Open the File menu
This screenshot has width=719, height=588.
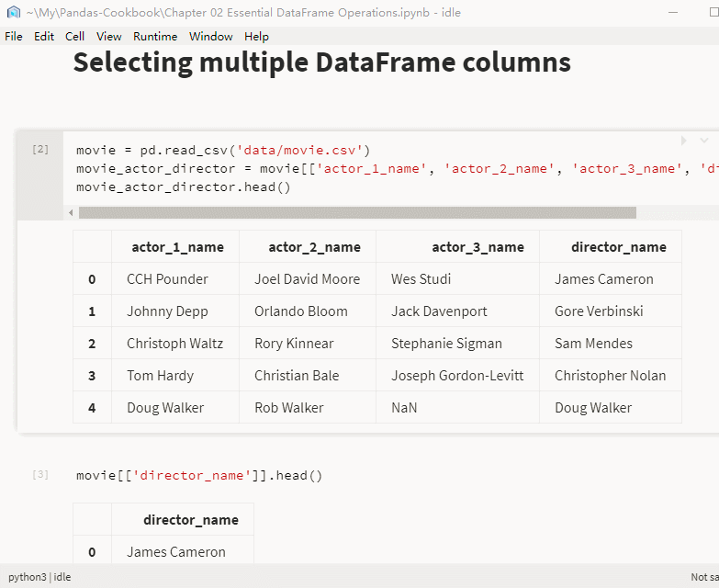[x=14, y=37]
